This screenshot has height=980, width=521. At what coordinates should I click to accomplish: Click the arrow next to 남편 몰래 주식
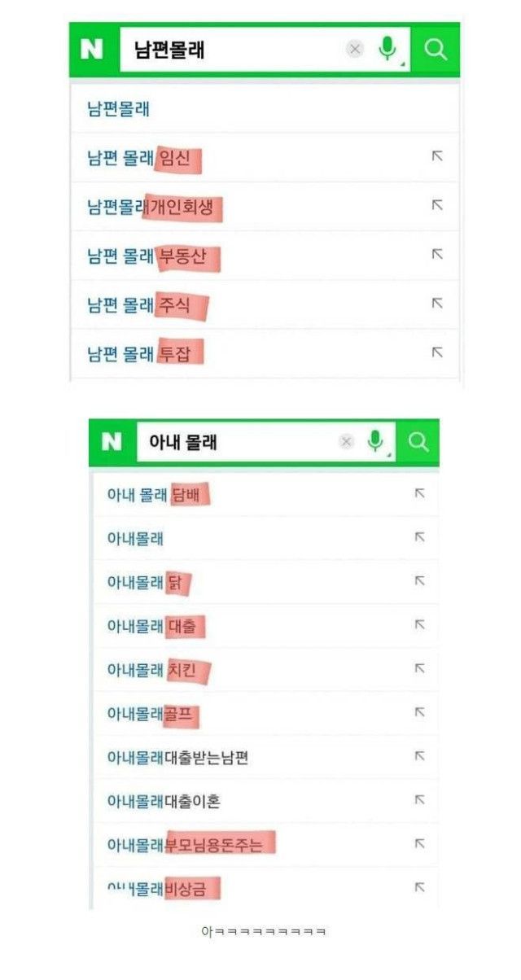437,304
